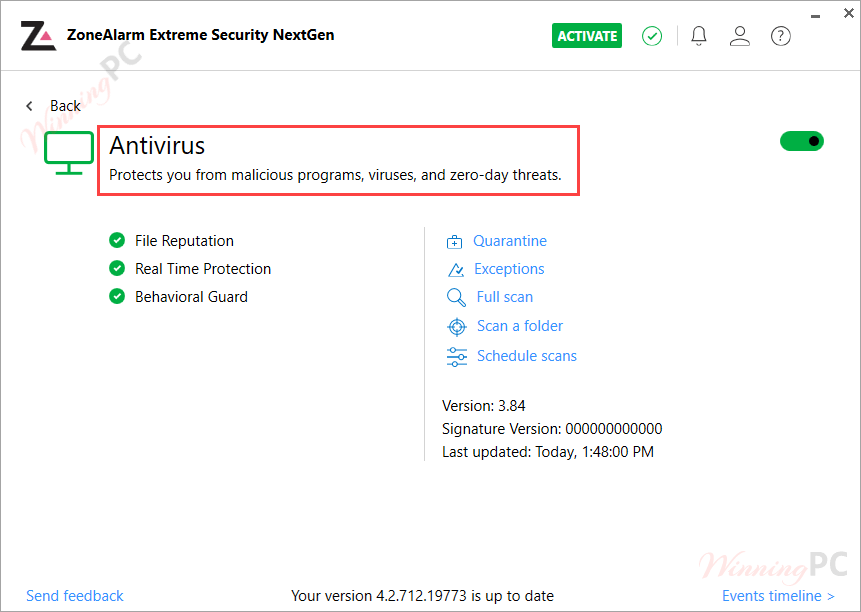861x612 pixels.
Task: Click the Quarantine icon
Action: coord(455,242)
